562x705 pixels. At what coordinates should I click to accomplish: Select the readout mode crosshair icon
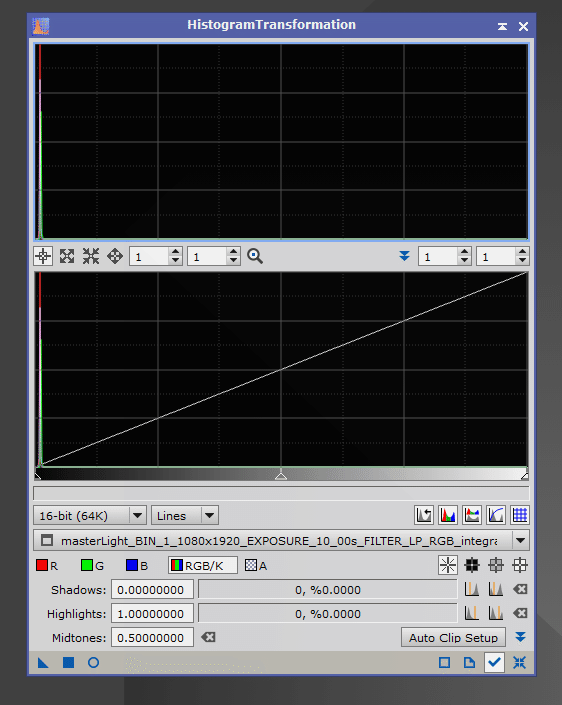(x=43, y=256)
